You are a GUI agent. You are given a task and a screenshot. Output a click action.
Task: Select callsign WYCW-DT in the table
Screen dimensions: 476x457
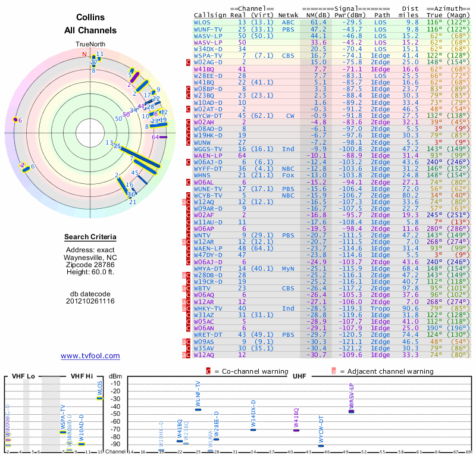[208, 115]
